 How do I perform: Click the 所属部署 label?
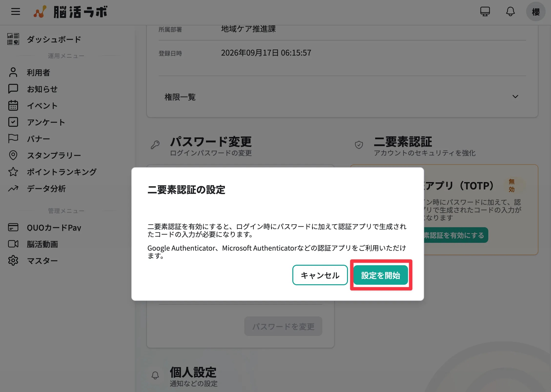click(170, 29)
